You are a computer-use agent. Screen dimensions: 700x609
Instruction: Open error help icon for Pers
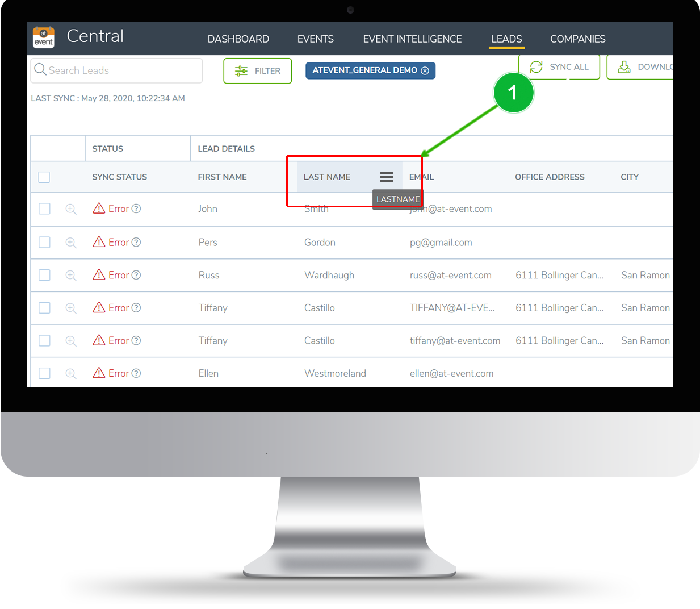[136, 242]
